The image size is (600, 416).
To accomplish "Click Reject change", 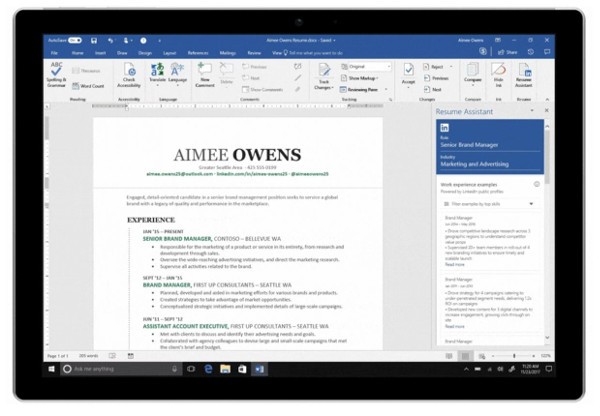I will tap(434, 67).
